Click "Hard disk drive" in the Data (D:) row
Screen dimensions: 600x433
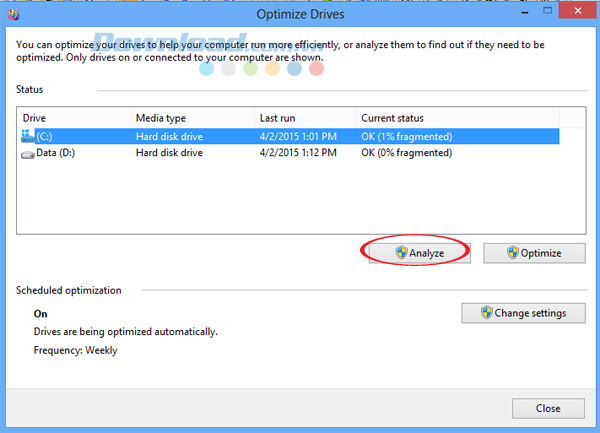pos(169,153)
